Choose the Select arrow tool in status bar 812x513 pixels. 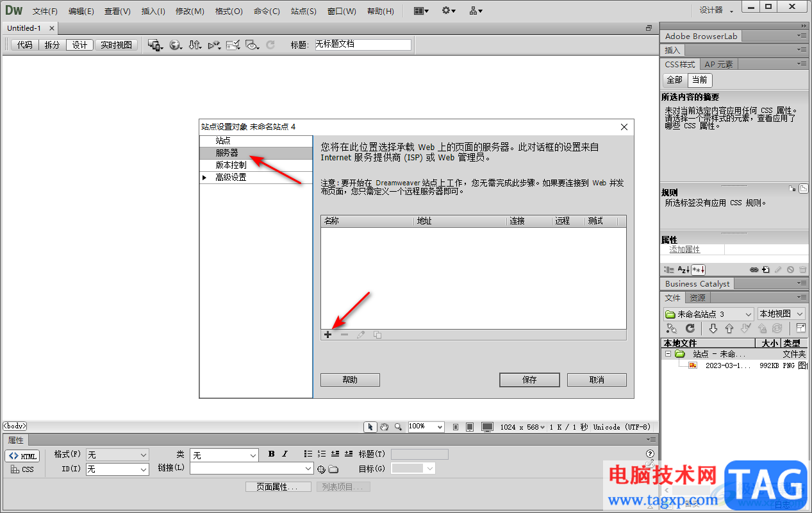370,426
